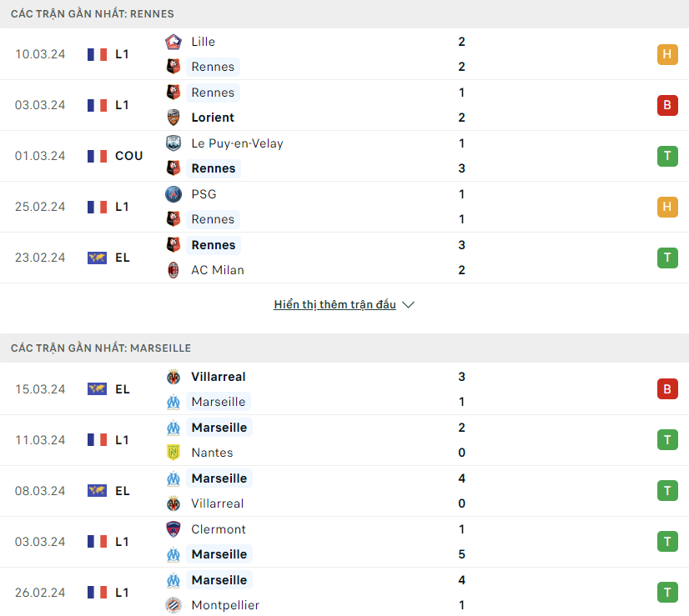Click the Clermont club crest icon

174,529
